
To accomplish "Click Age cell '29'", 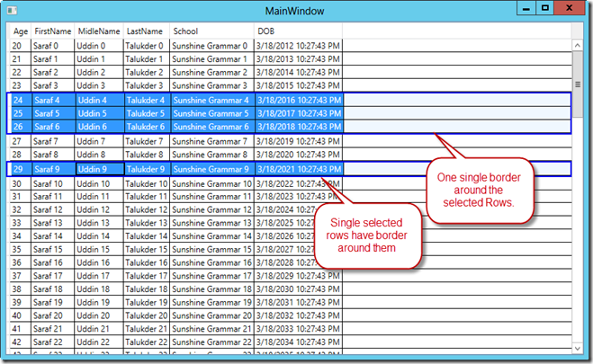I will coord(21,169).
